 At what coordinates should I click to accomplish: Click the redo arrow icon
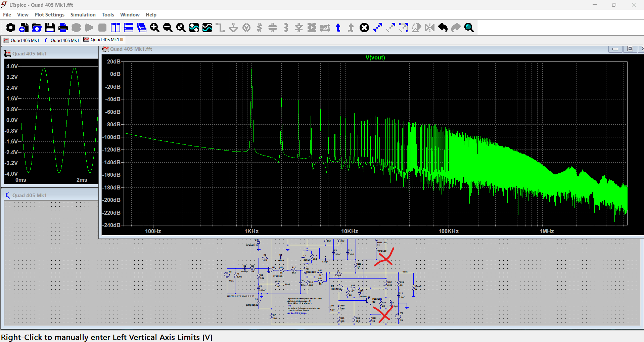[x=456, y=28]
